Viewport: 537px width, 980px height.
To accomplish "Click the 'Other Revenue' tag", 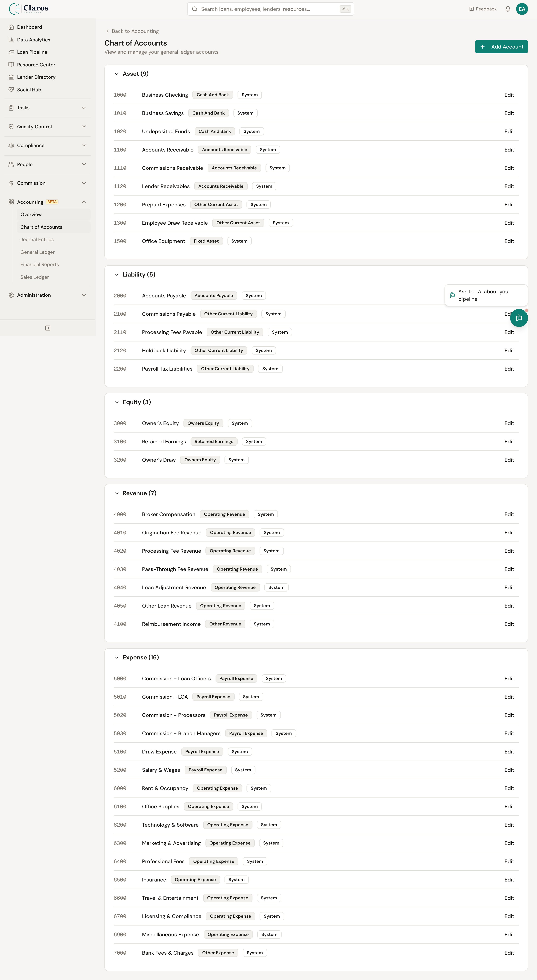I will point(225,624).
